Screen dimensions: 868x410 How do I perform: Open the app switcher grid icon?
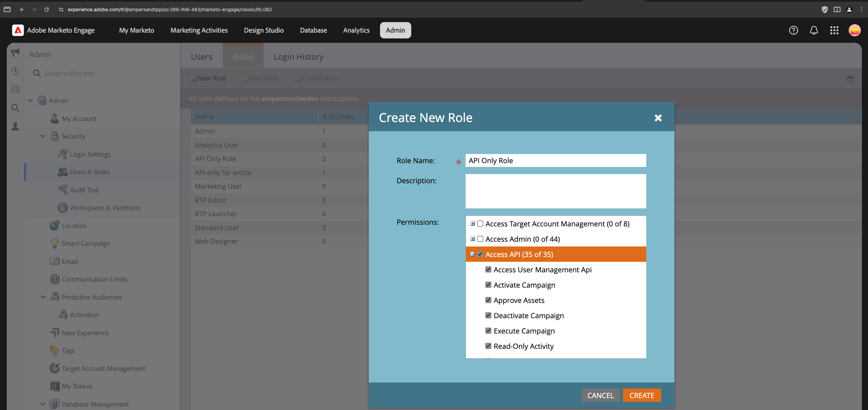point(834,30)
